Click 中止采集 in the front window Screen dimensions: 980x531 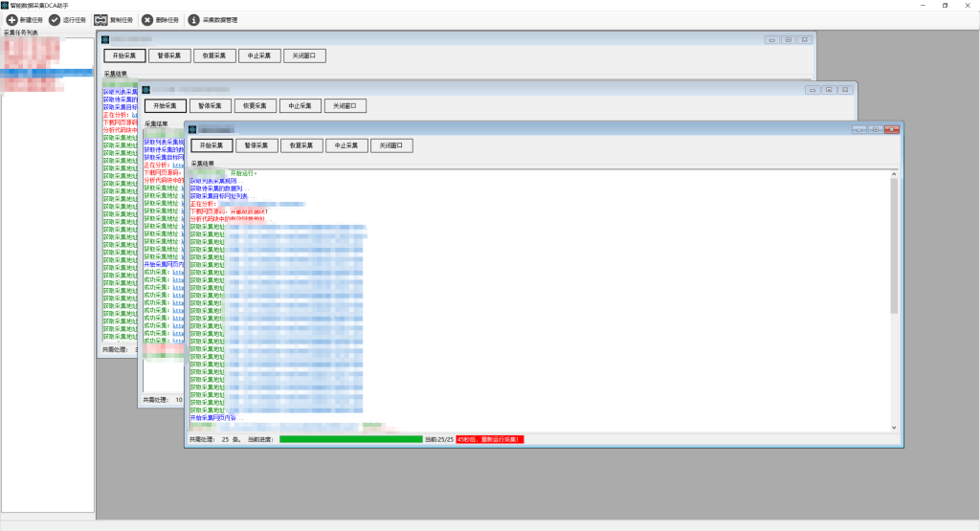pos(345,145)
